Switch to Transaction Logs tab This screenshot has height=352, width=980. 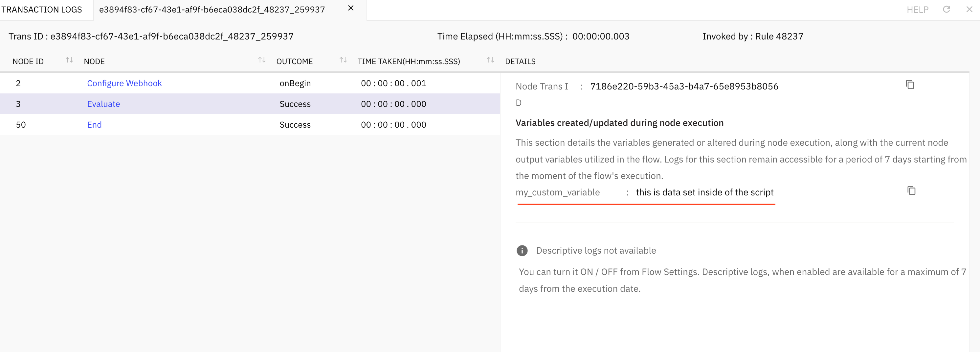click(42, 10)
